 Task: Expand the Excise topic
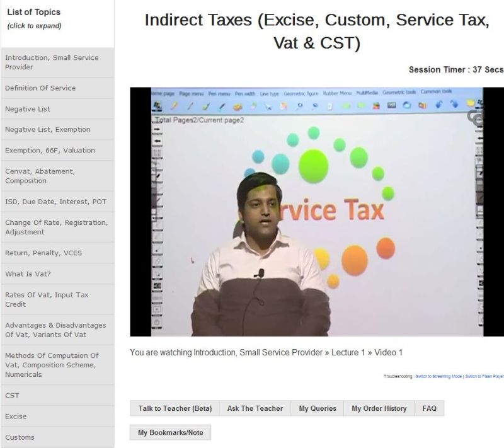pos(57,416)
